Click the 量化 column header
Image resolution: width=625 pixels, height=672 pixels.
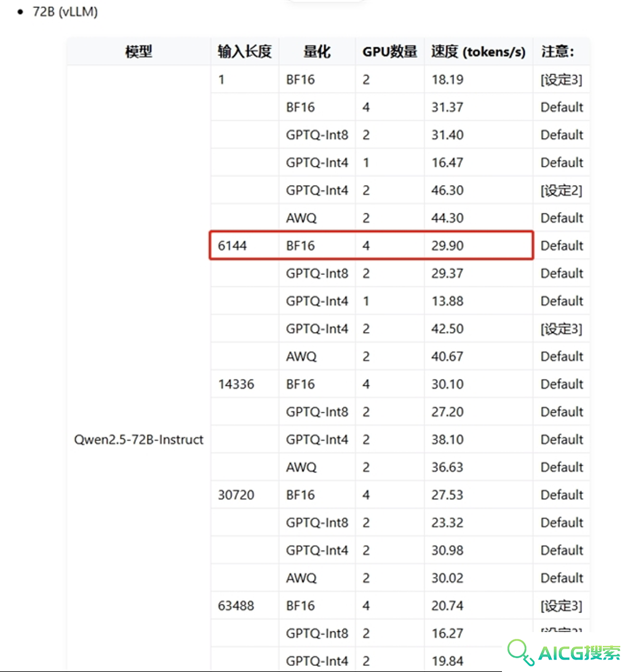(317, 52)
